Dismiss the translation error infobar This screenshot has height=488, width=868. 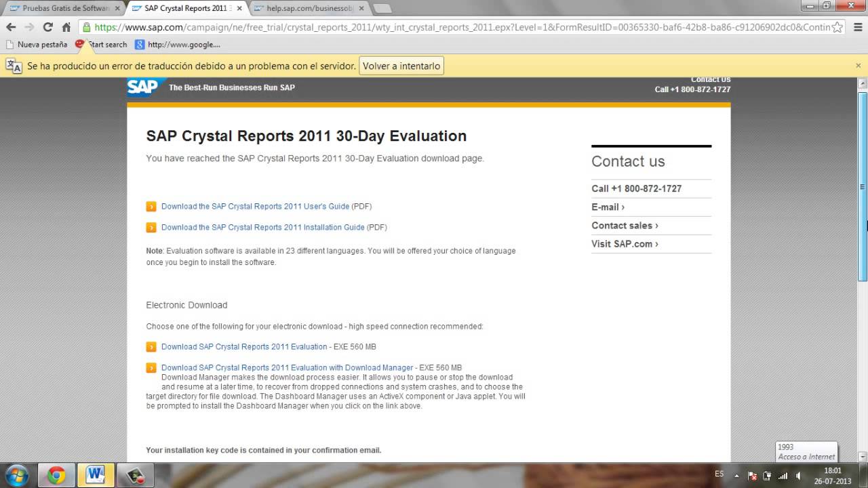point(858,66)
